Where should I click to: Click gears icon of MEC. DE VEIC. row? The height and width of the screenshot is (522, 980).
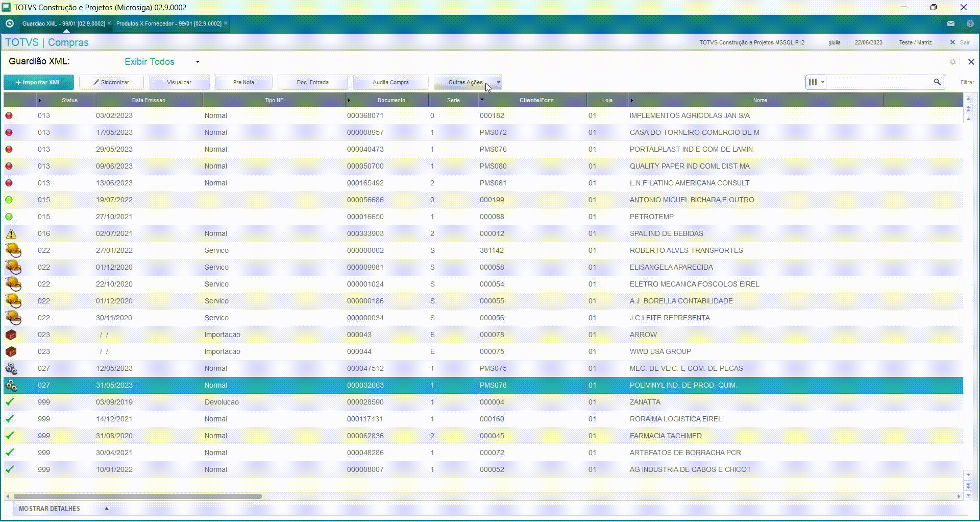point(11,368)
